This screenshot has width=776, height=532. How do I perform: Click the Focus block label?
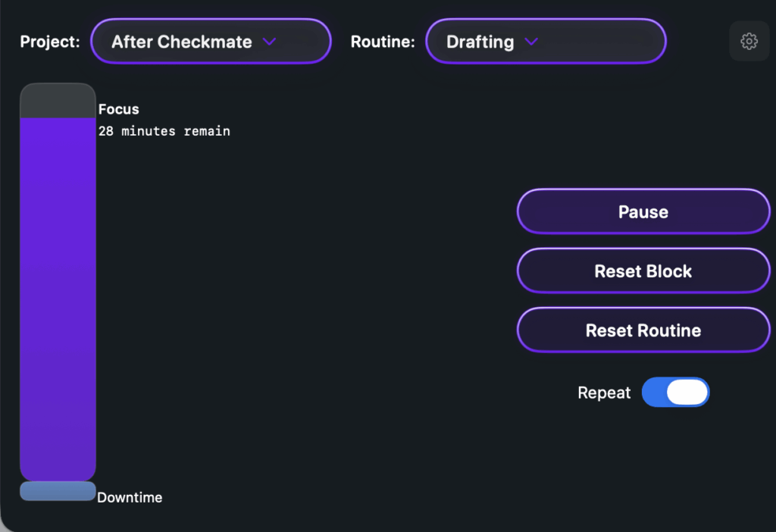click(119, 109)
